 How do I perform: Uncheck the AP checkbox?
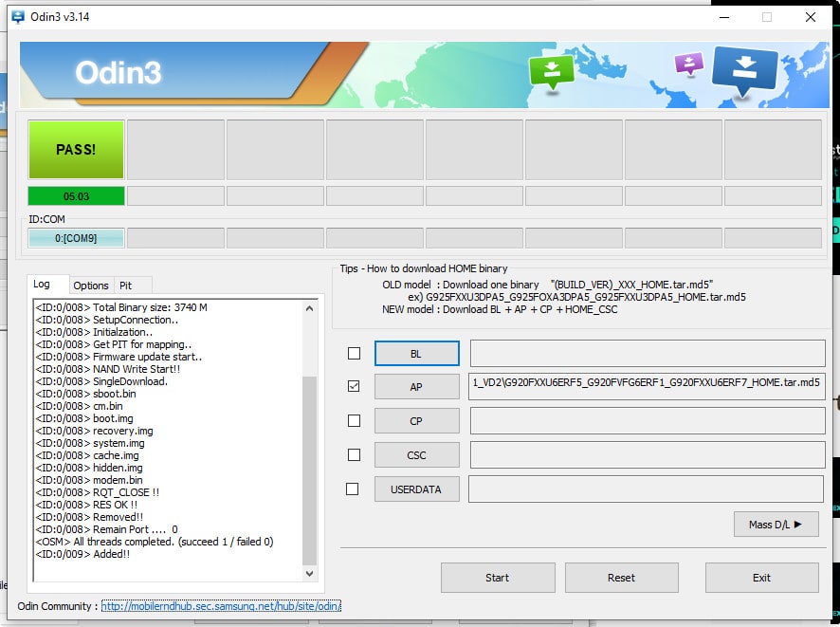354,386
